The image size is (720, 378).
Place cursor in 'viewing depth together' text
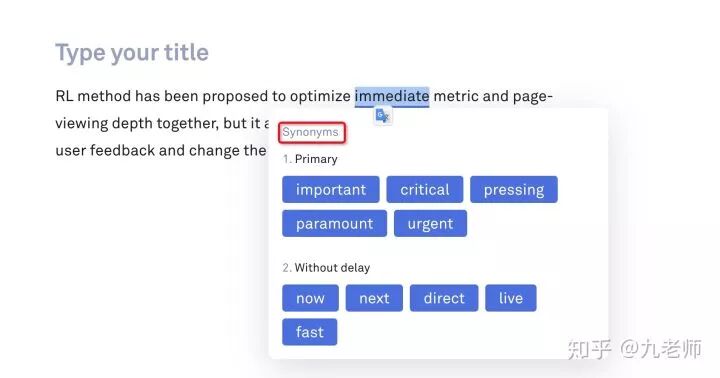pyautogui.click(x=137, y=123)
